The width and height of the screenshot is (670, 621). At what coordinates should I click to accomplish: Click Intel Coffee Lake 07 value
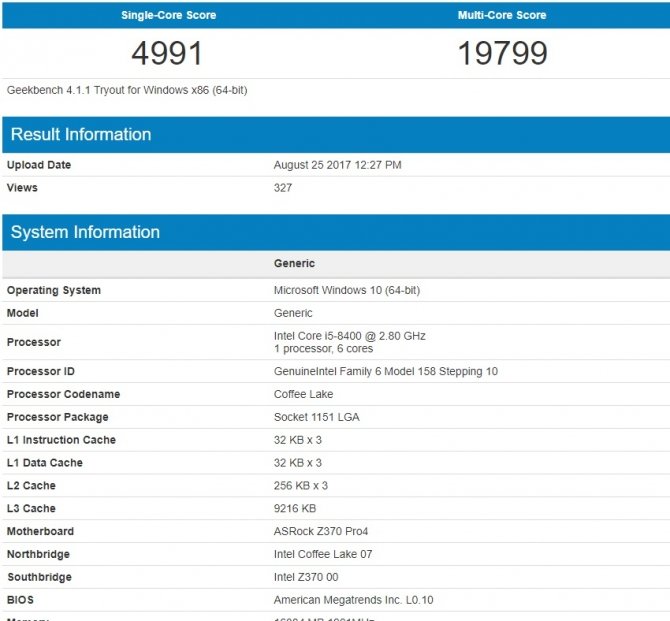(323, 554)
